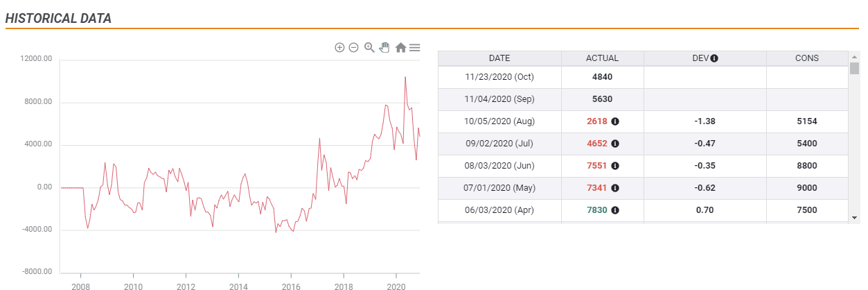Select the magnifier selection zoom tool
The height and width of the screenshot is (290, 868).
(x=369, y=48)
